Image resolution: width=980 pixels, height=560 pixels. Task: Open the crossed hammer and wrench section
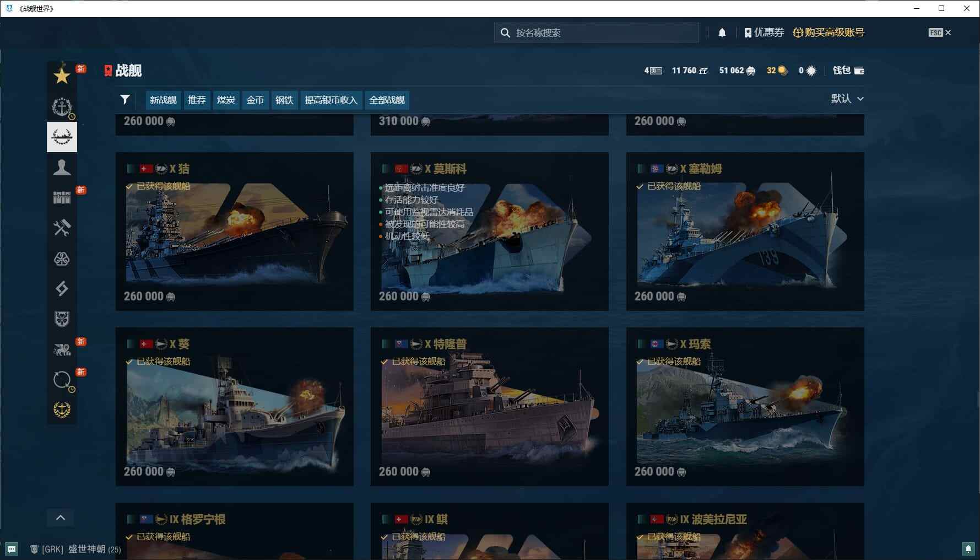(x=62, y=228)
